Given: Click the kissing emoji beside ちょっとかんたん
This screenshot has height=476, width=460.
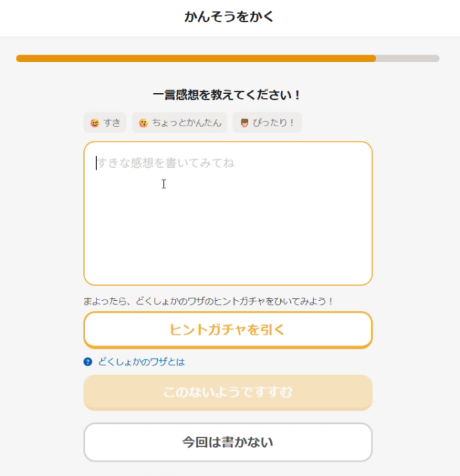Looking at the screenshot, I should tap(143, 123).
